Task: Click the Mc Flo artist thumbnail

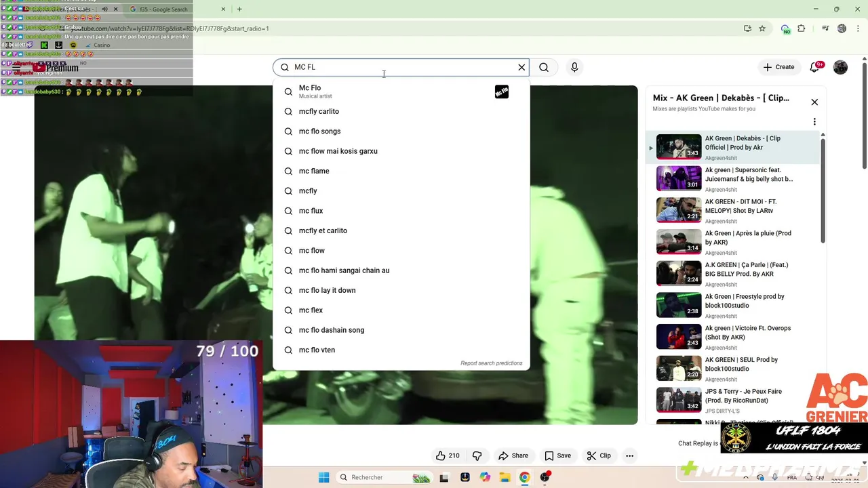Action: point(502,91)
